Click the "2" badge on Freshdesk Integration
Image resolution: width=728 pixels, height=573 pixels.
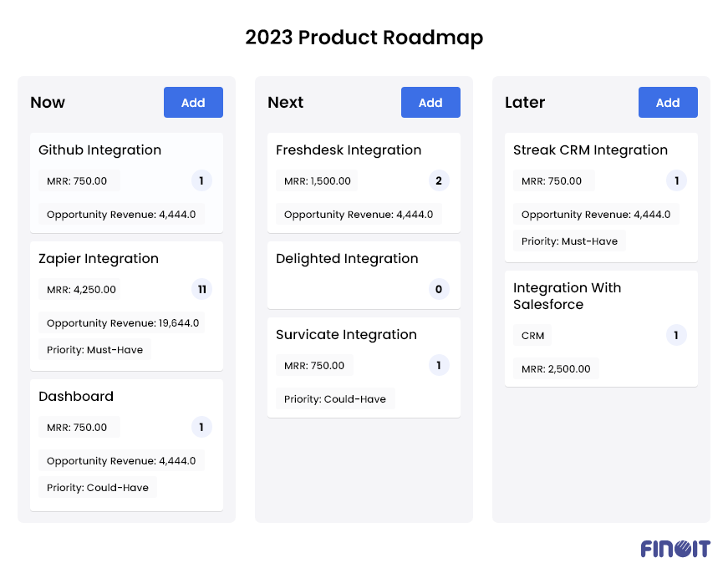click(439, 180)
